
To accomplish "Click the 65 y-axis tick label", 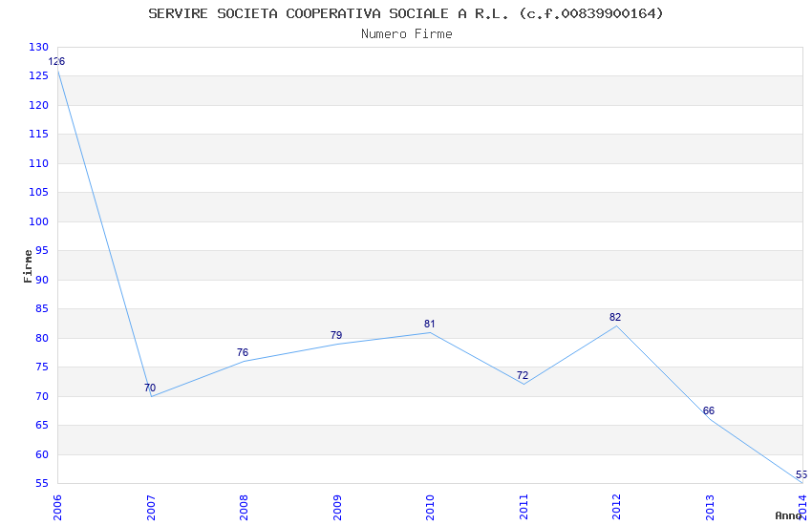I will pos(41,425).
